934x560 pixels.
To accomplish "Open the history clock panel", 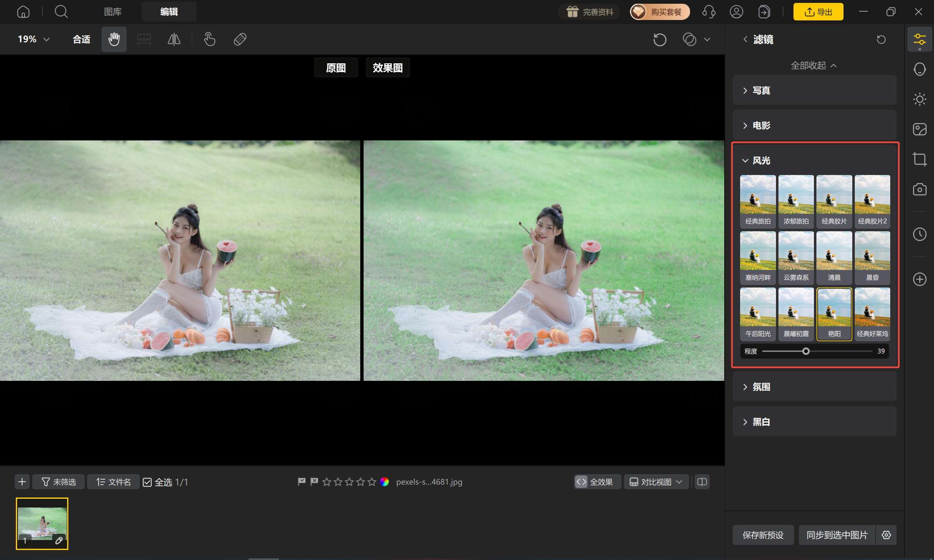I will (919, 234).
